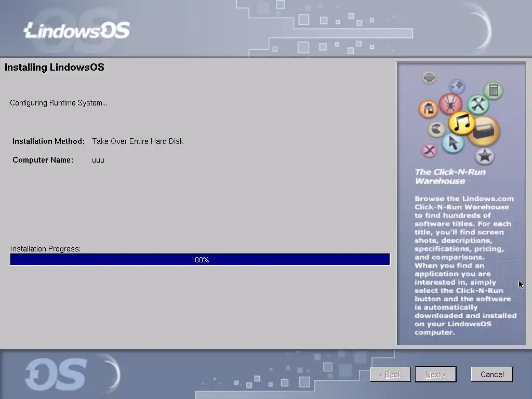Image resolution: width=532 pixels, height=399 pixels.
Task: Click the Pac-Man games bubble icon
Action: (436, 129)
